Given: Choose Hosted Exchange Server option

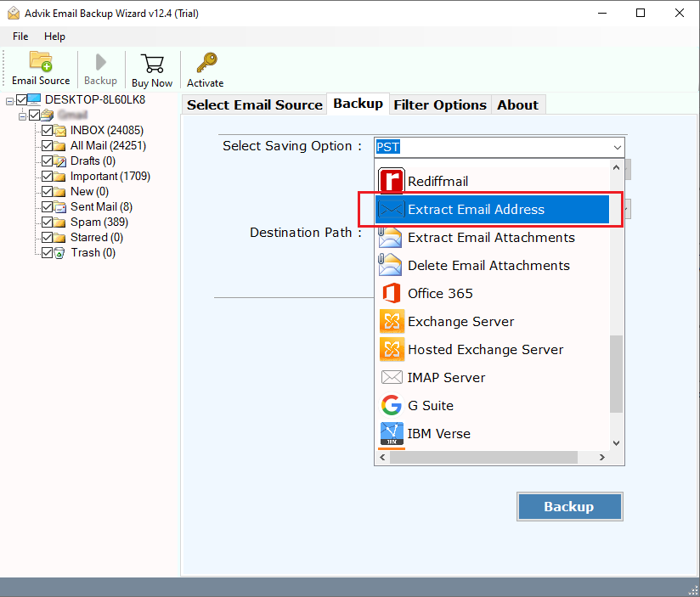Looking at the screenshot, I should click(x=492, y=349).
